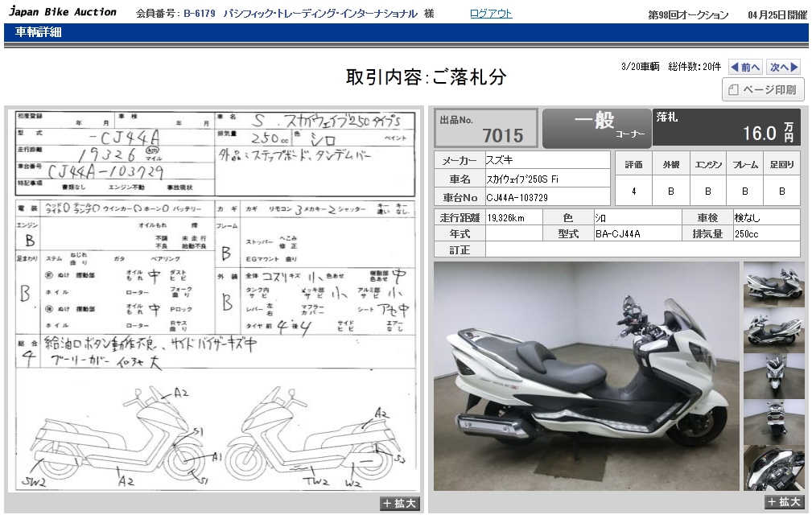The image size is (812, 519).
Task: Click the 検なし inspection value
Action: (x=747, y=218)
